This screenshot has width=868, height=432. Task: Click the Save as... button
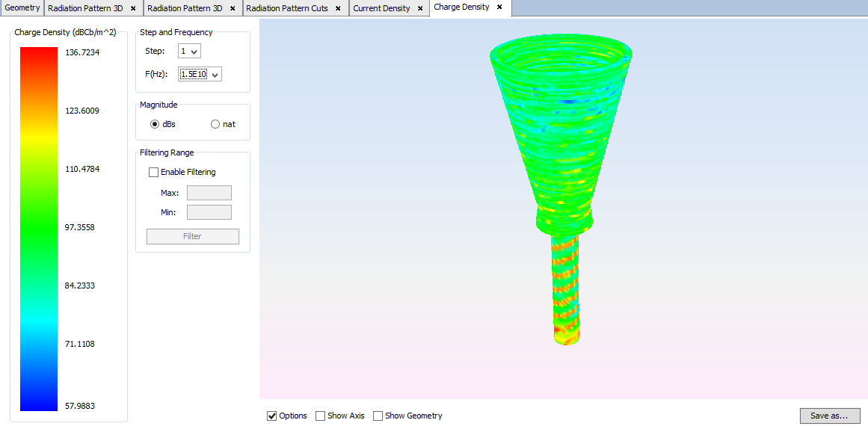[x=830, y=416]
